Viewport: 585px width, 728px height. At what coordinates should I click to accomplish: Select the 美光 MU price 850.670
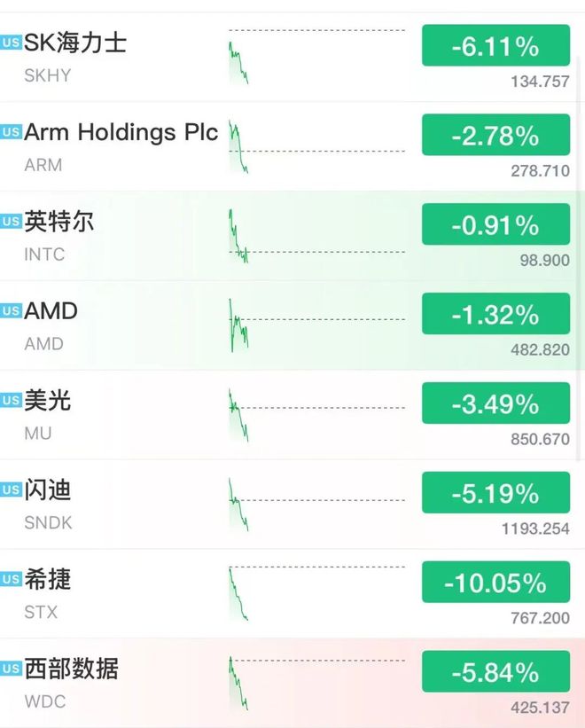(x=540, y=439)
